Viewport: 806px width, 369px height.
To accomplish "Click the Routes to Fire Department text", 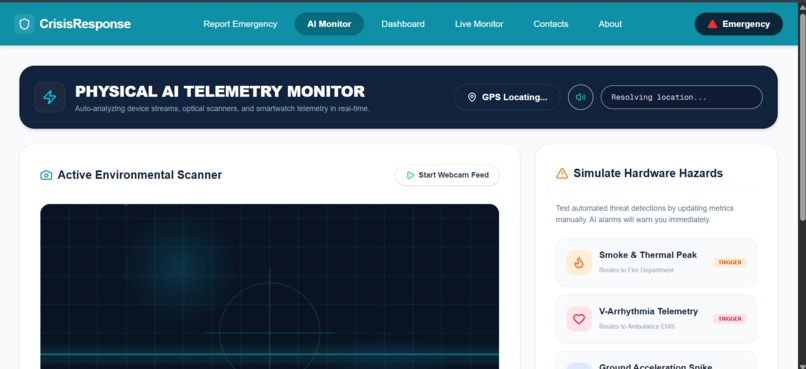I will point(636,270).
